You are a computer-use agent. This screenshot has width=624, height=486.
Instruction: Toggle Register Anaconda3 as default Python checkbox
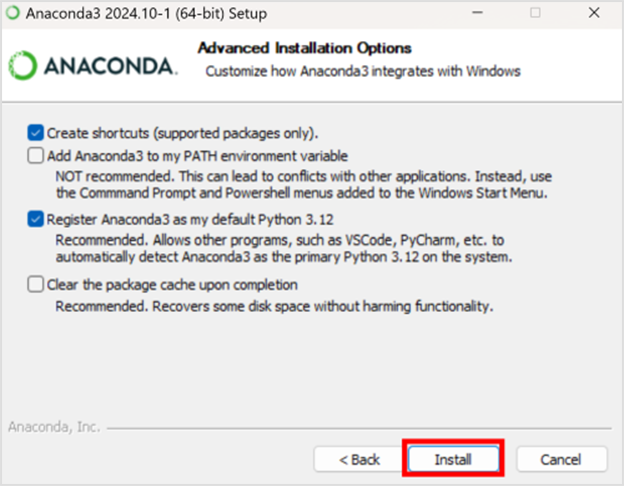coord(37,219)
